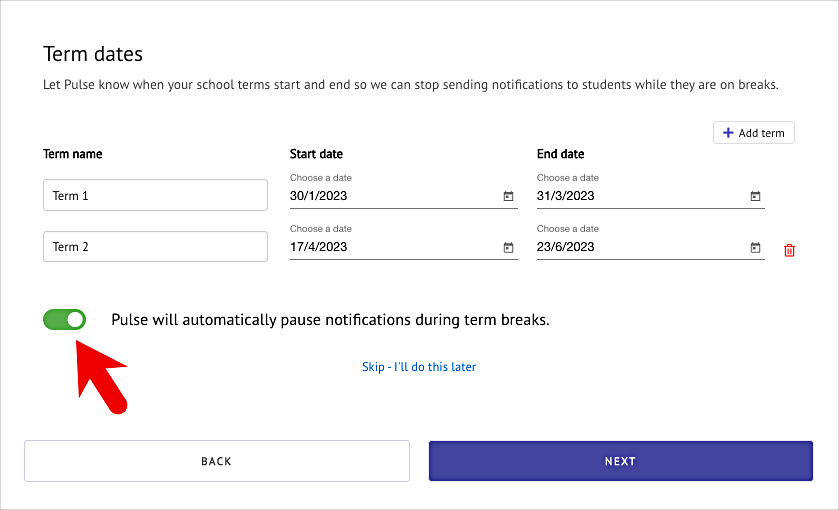Delete Term 2 with the red trash icon
Image resolution: width=839 pixels, height=510 pixels.
click(x=789, y=250)
